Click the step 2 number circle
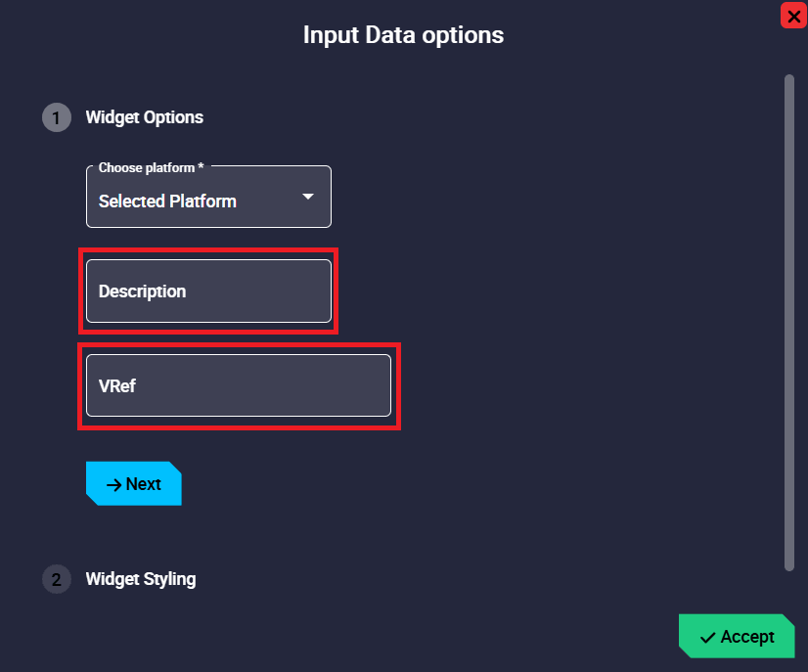808x672 pixels. (x=56, y=579)
